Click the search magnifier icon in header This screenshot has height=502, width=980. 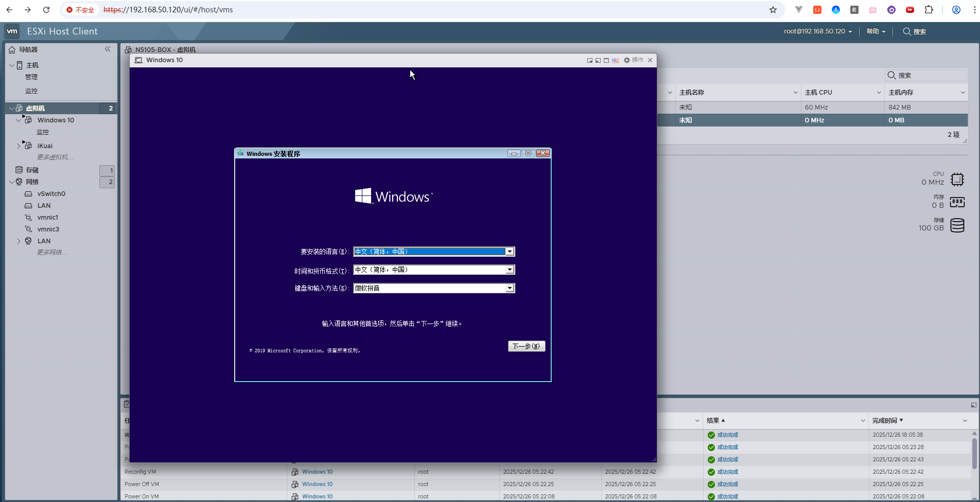pyautogui.click(x=907, y=31)
